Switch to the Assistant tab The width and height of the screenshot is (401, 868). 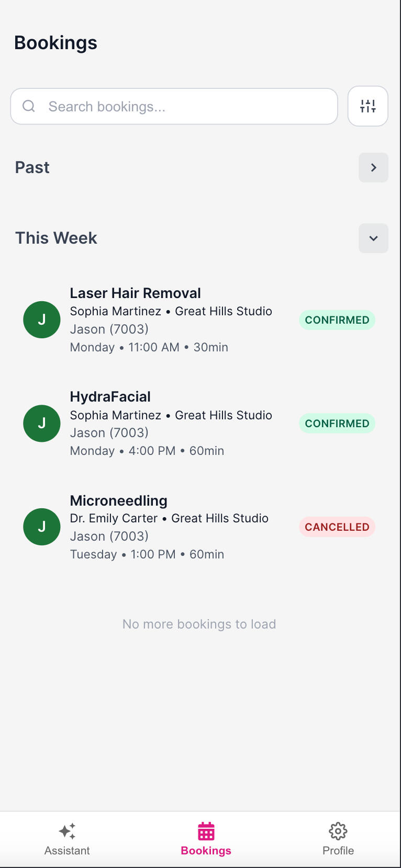pyautogui.click(x=67, y=850)
